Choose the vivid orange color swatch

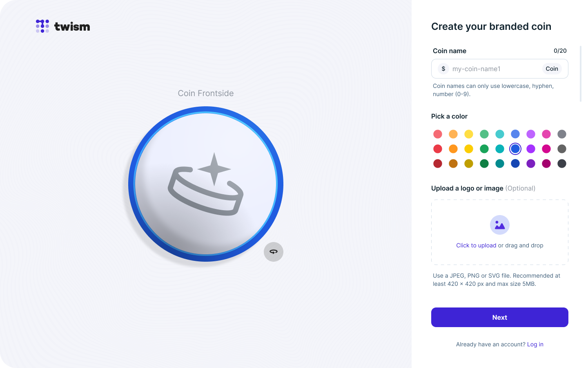[x=453, y=149]
